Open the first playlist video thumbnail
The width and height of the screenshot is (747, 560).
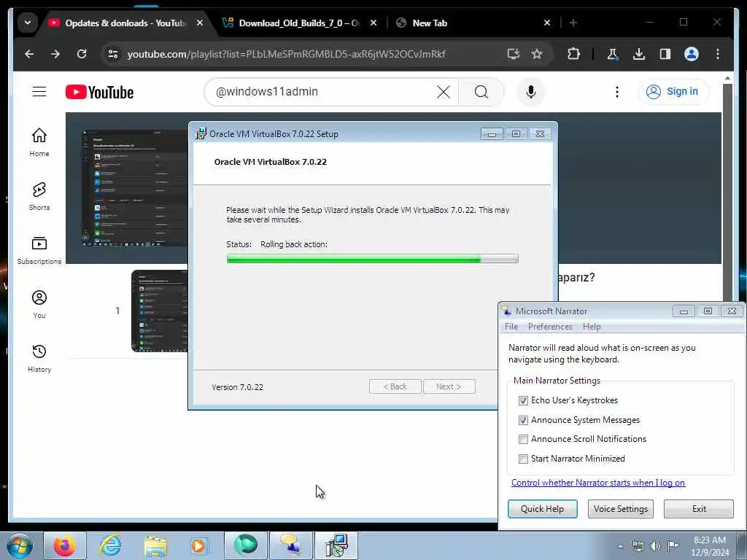[160, 311]
